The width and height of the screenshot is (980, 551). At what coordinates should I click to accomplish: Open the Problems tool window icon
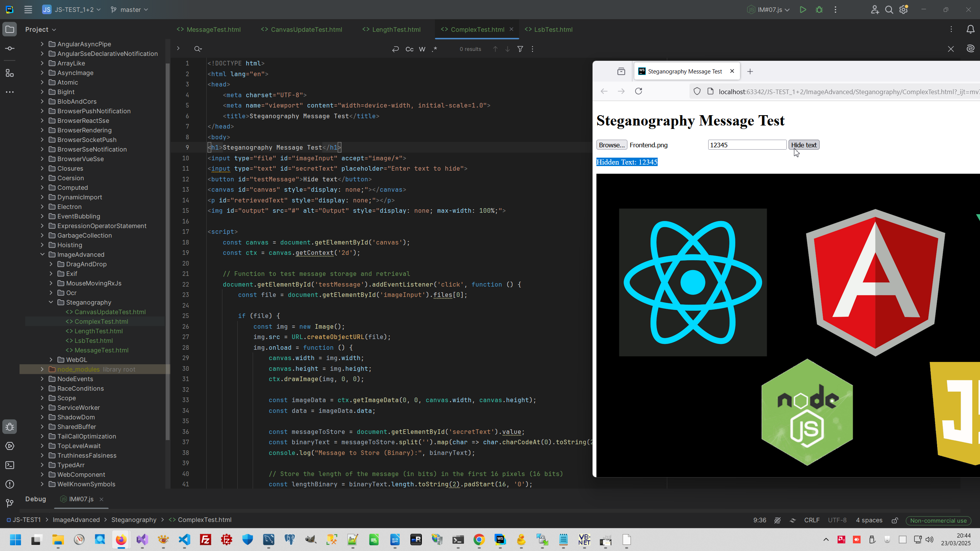point(10,484)
